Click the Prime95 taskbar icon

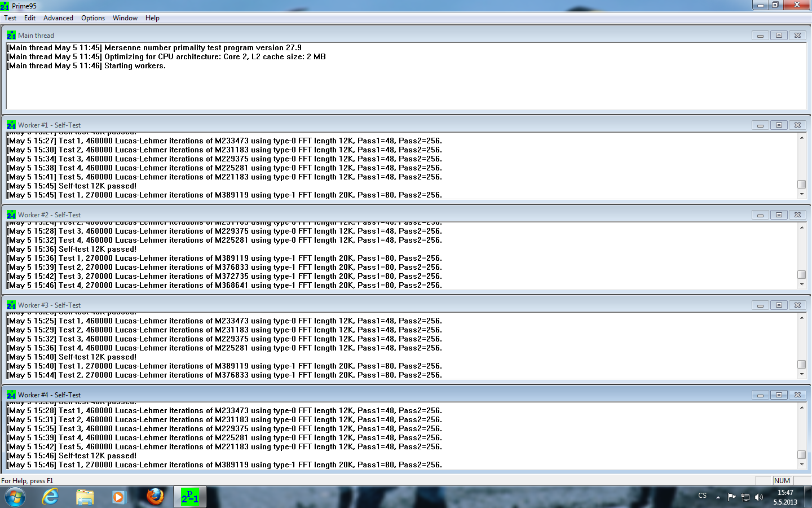(189, 497)
